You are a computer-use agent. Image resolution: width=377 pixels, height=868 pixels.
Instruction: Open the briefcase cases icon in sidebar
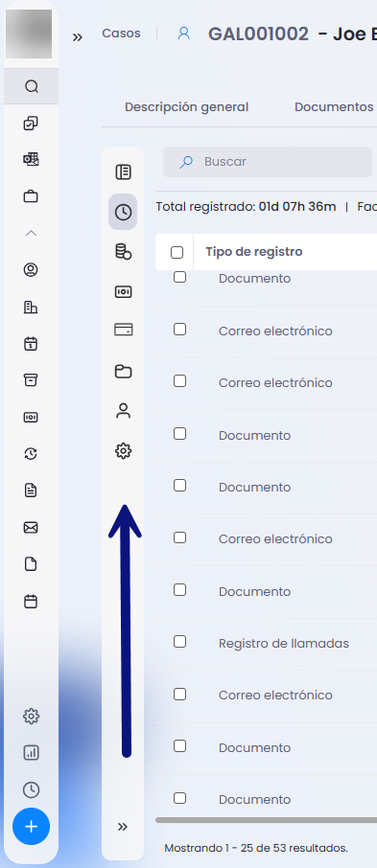pos(31,196)
